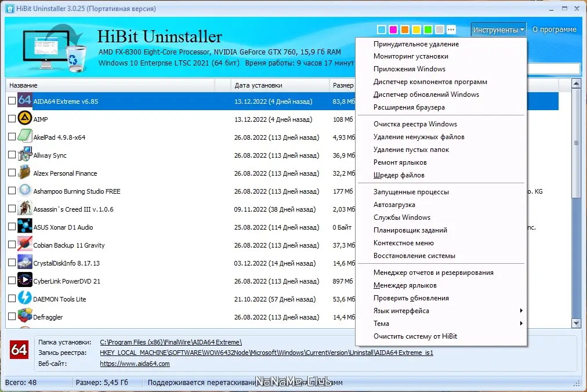Open Планировщик заданий menu entry
The image size is (587, 392).
point(441,230)
